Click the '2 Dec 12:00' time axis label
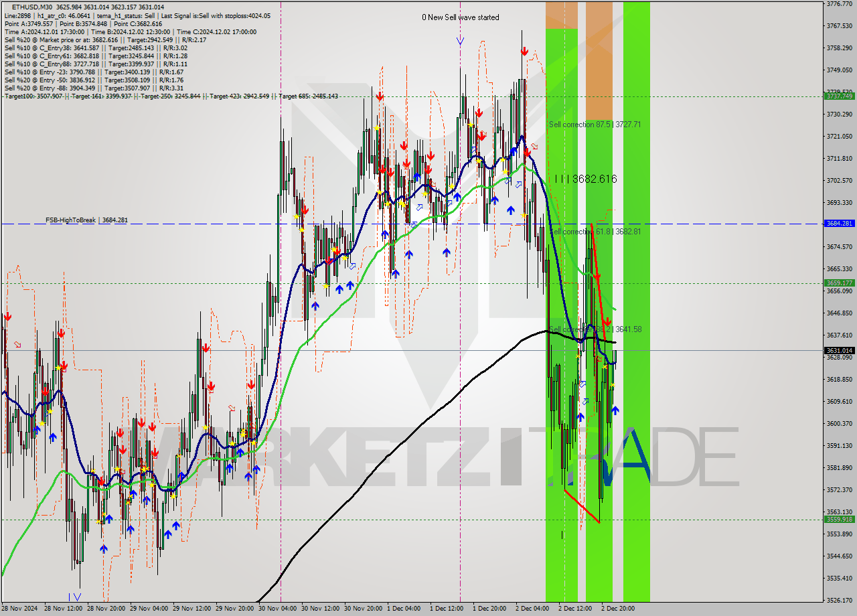The width and height of the screenshot is (857, 616). [575, 609]
